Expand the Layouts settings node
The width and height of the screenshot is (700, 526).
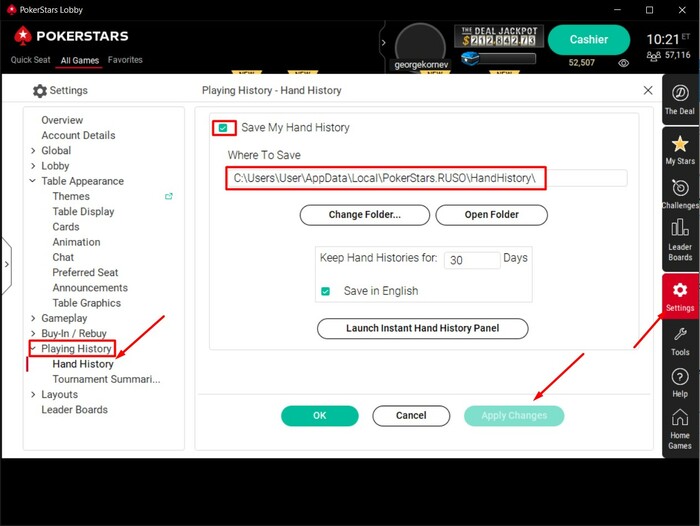(33, 394)
